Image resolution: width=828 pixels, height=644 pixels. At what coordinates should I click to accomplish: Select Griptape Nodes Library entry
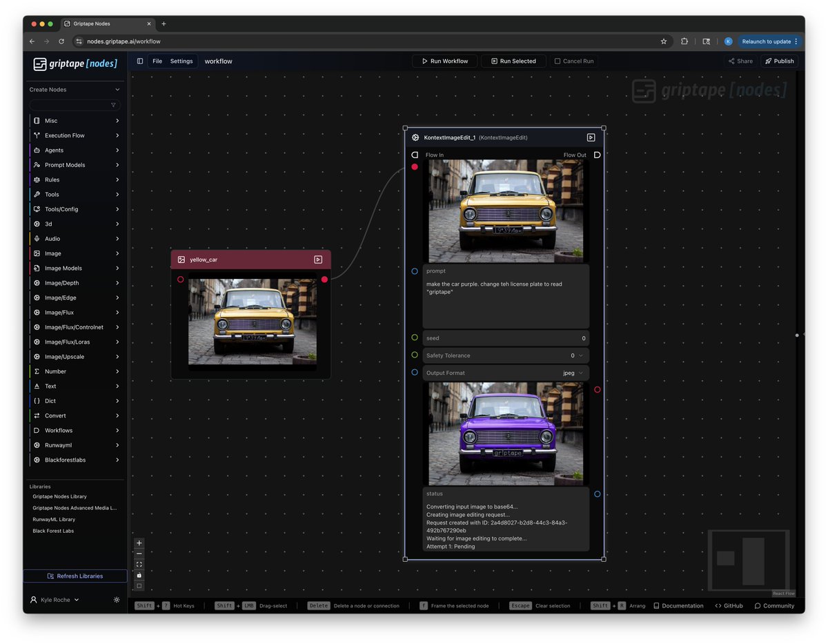click(60, 496)
